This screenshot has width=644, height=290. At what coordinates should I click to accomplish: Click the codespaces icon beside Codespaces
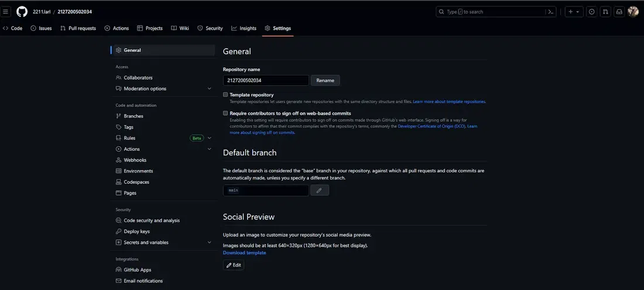[x=119, y=182]
